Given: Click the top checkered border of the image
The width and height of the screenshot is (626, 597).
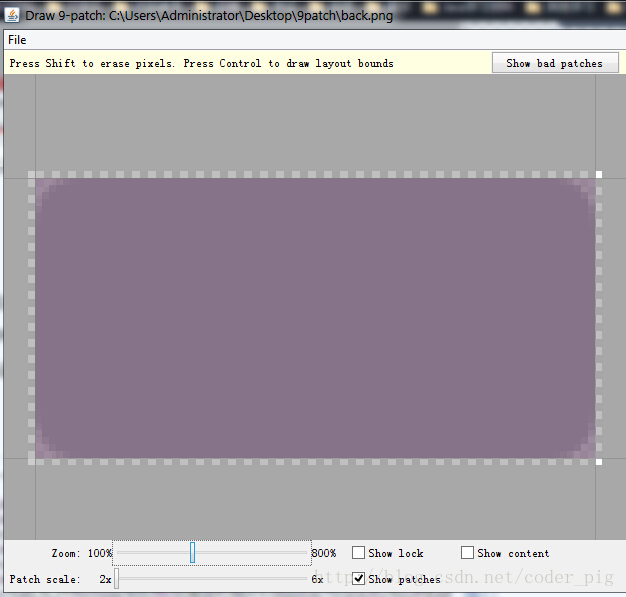Looking at the screenshot, I should (x=315, y=175).
